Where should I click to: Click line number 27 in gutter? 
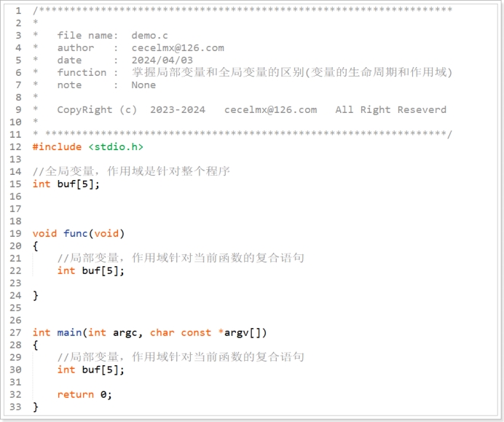click(15, 332)
